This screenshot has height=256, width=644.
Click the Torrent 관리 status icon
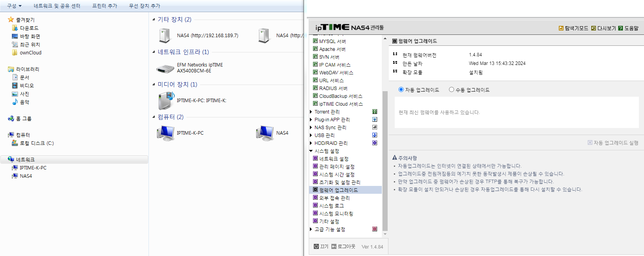375,112
